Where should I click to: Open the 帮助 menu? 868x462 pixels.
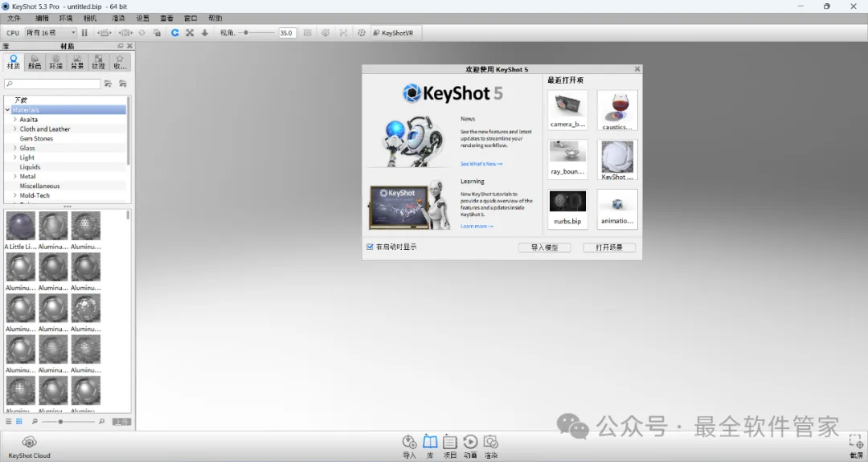click(215, 18)
